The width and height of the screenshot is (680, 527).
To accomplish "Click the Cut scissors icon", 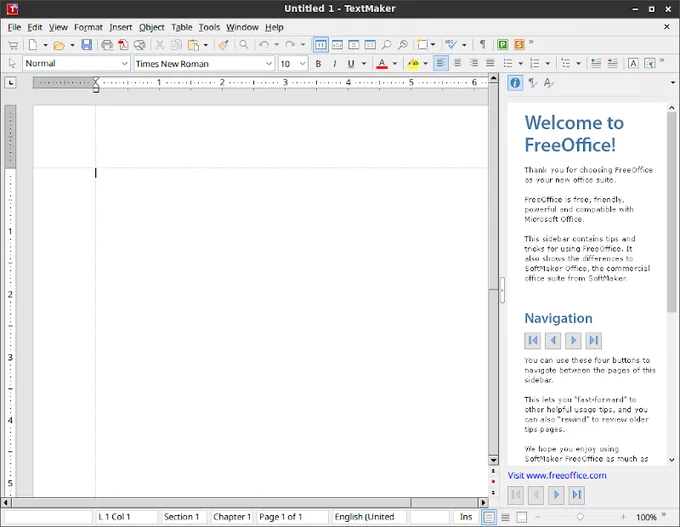I will pyautogui.click(x=160, y=45).
